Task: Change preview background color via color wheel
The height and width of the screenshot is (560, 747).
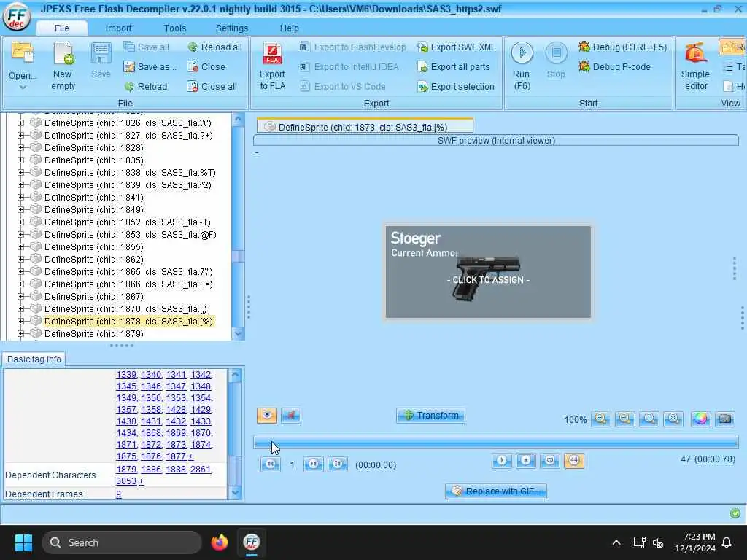Action: [700, 419]
